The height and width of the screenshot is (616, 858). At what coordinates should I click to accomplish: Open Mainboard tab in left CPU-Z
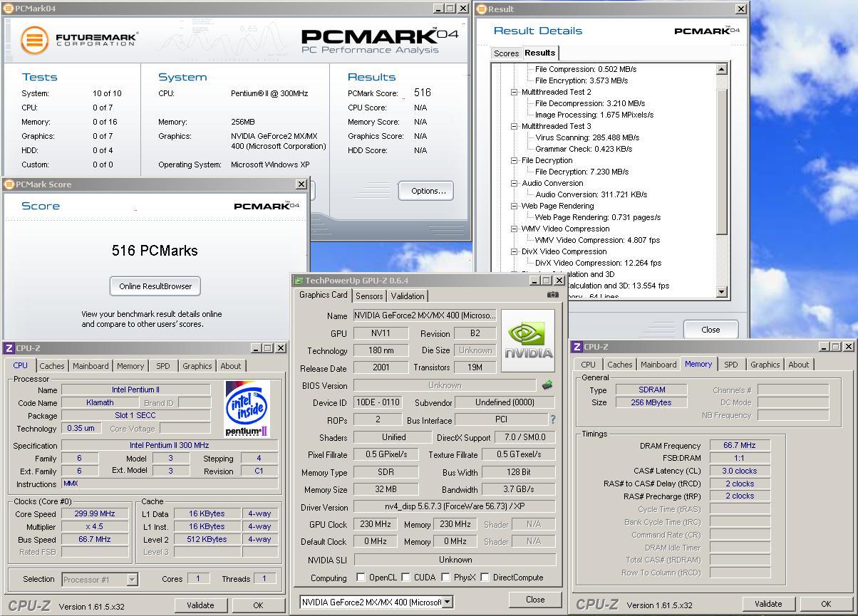tap(91, 366)
